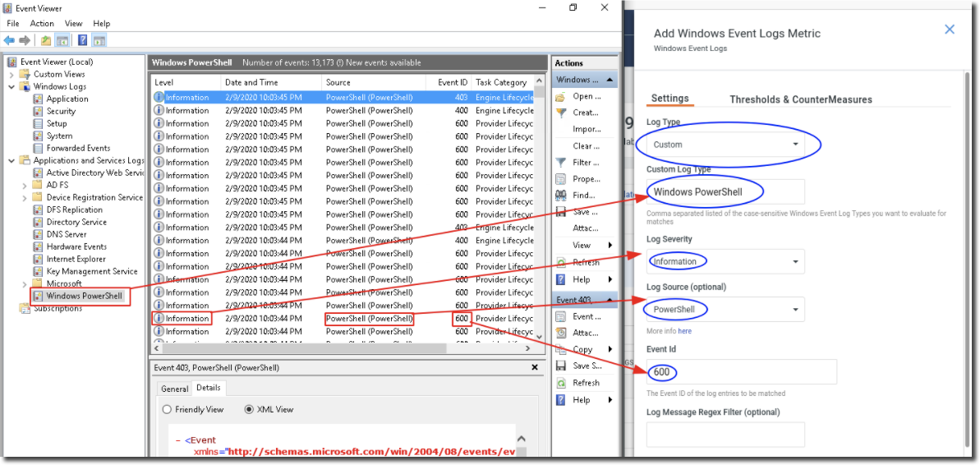
Task: Select the XML View radio button
Action: [249, 409]
